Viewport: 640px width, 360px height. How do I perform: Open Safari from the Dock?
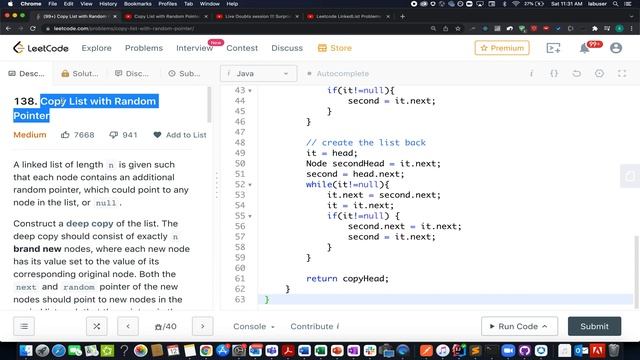59,350
